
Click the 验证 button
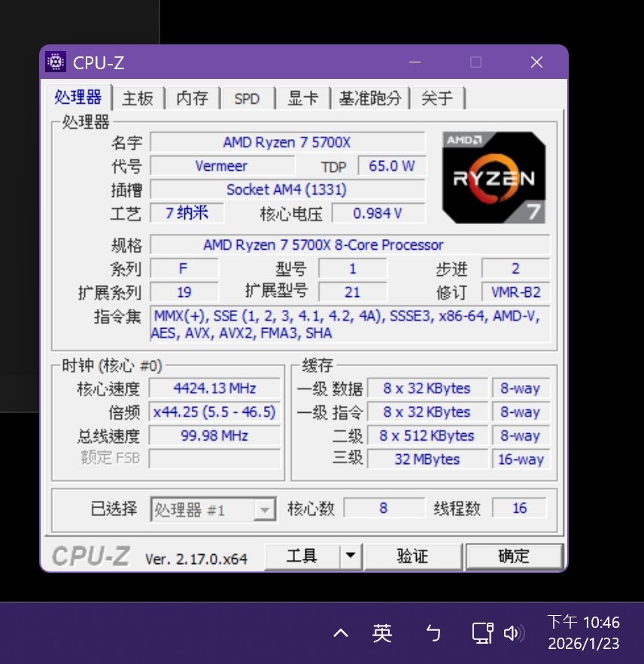click(x=412, y=556)
